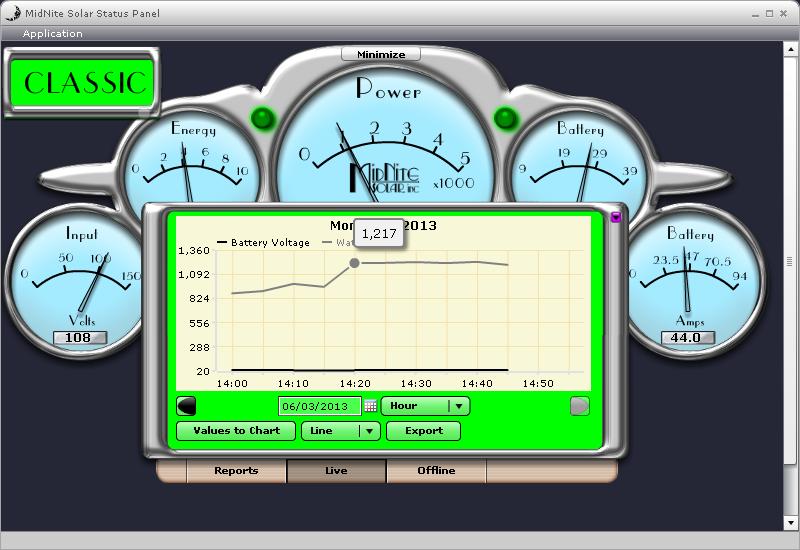Maximize the MidNite Solar window

pos(769,14)
